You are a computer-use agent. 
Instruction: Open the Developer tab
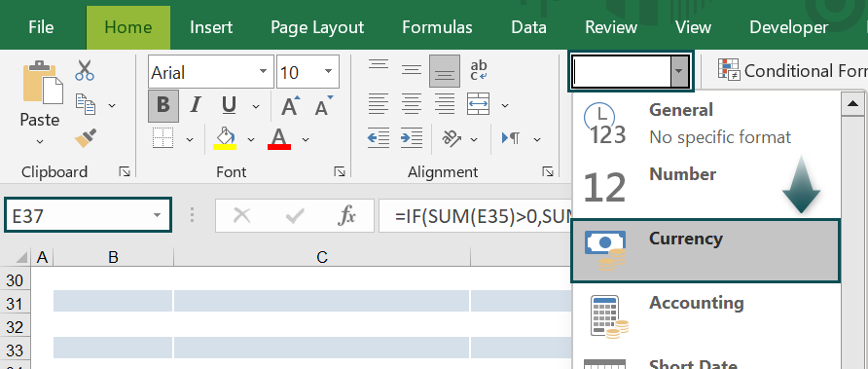click(789, 27)
